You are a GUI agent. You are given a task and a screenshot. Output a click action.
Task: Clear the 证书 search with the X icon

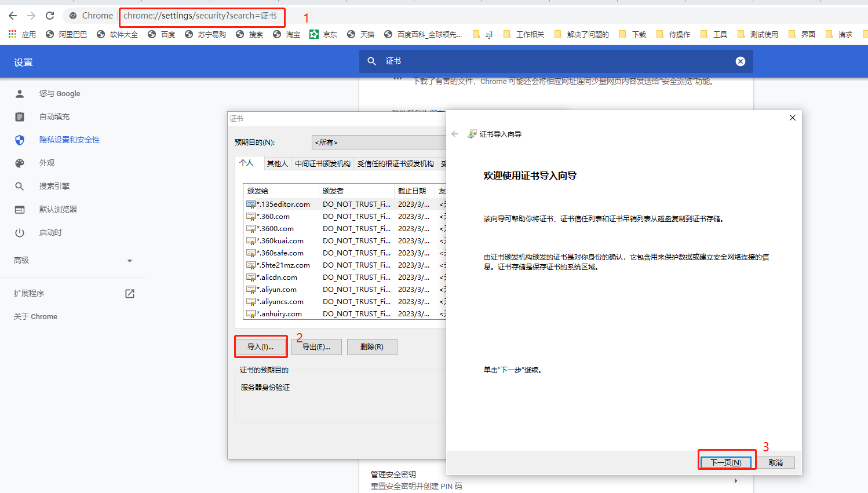[x=740, y=61]
